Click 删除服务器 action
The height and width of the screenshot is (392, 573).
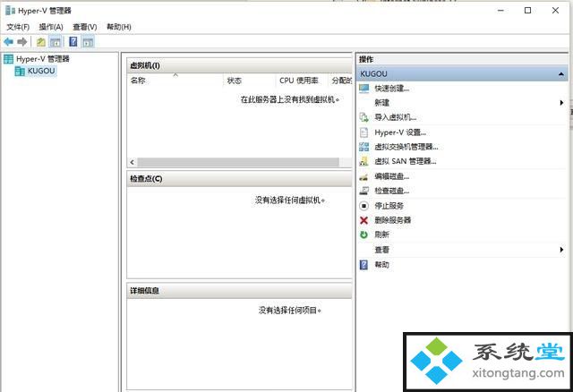click(x=392, y=220)
